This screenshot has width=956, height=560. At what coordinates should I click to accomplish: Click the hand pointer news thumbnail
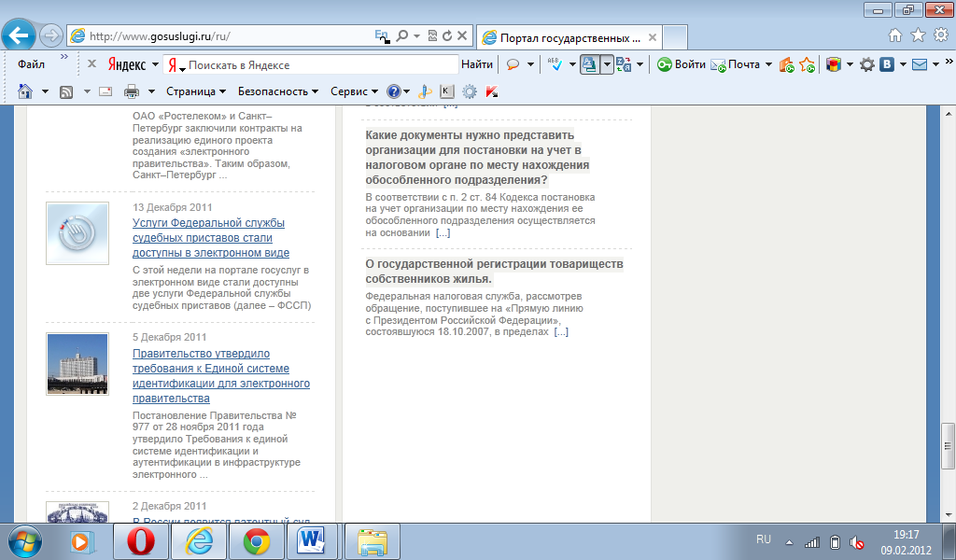pos(77,233)
